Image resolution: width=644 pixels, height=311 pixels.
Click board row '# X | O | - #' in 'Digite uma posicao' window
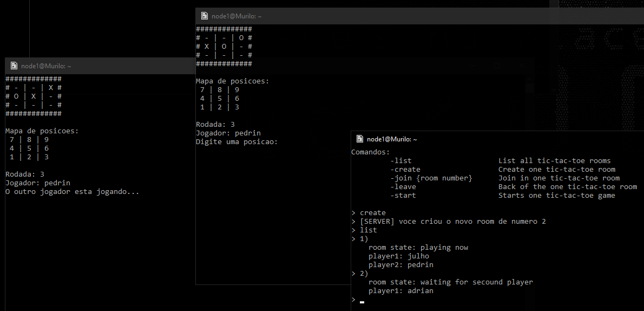[224, 47]
